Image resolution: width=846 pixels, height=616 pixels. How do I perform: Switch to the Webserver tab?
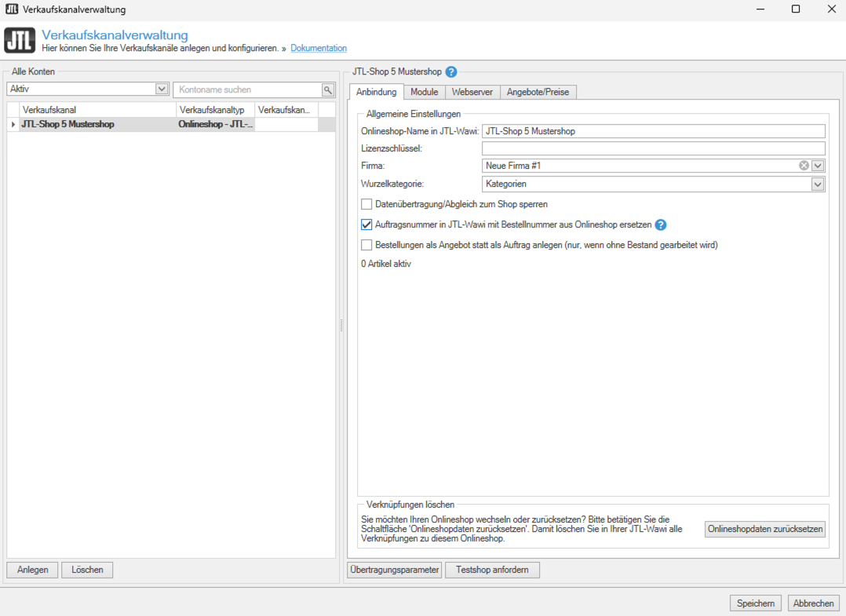(472, 92)
